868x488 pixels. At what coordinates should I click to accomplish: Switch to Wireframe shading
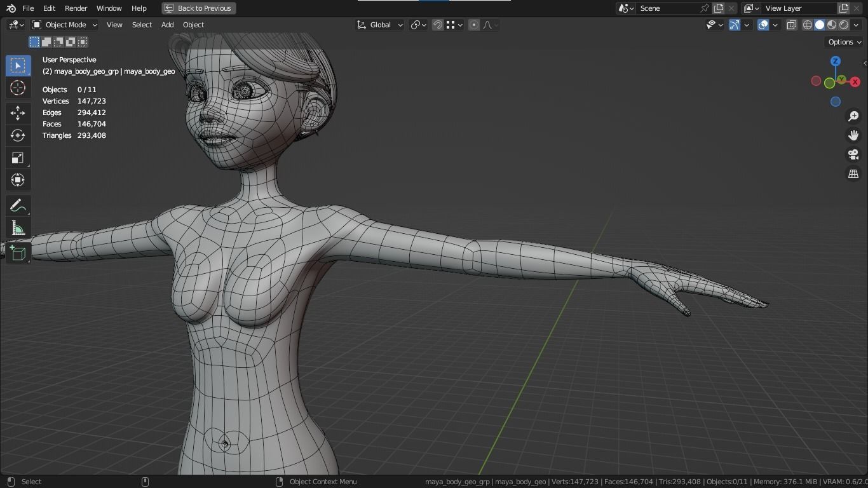(808, 25)
